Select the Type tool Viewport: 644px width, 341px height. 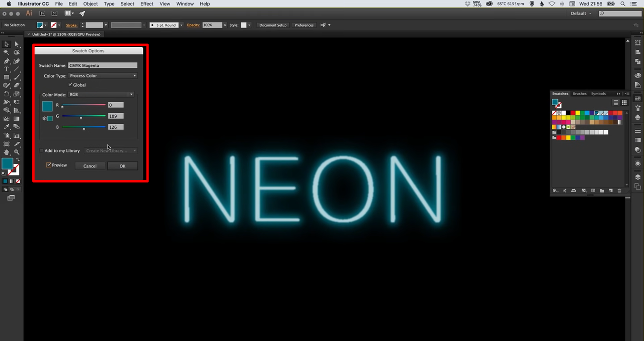(x=7, y=69)
